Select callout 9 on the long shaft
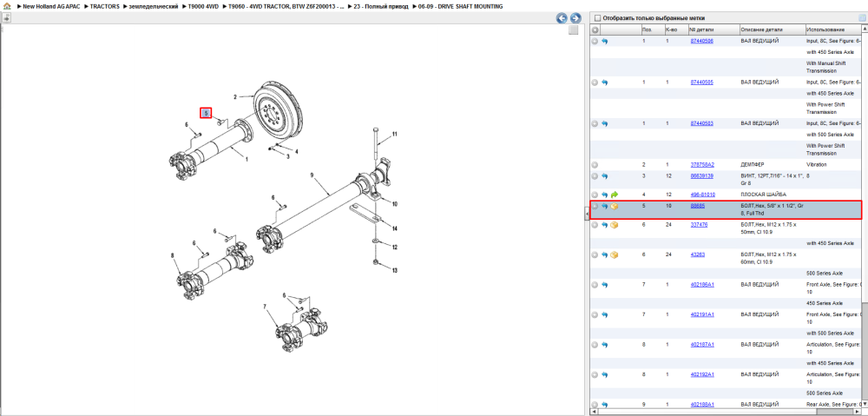 [312, 175]
